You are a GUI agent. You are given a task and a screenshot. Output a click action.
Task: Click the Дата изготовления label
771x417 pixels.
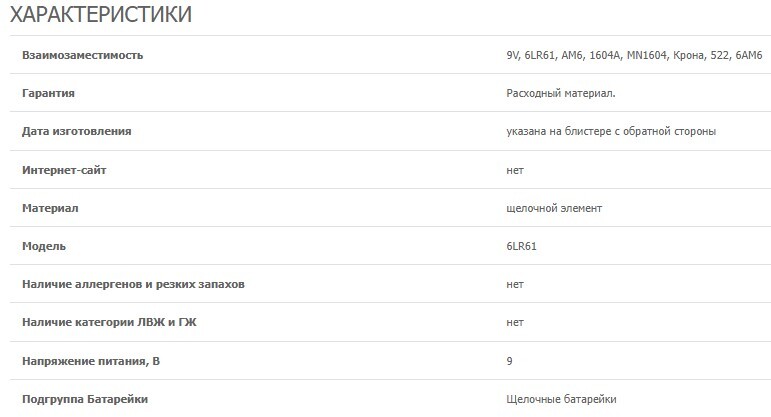coord(77,131)
